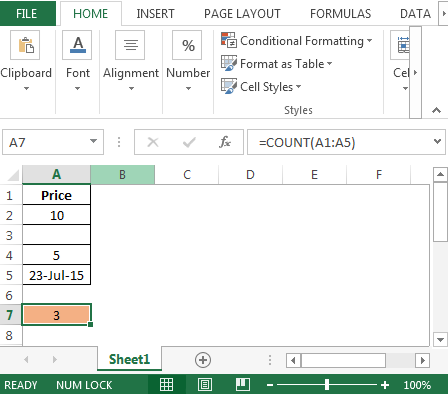Open the Alignment group icon
Screen dimensions: 448x394
coord(130,45)
